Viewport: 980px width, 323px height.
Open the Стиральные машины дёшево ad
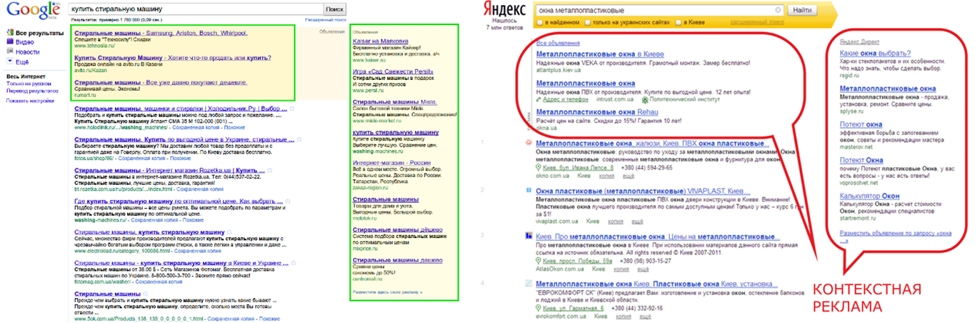pos(396,231)
